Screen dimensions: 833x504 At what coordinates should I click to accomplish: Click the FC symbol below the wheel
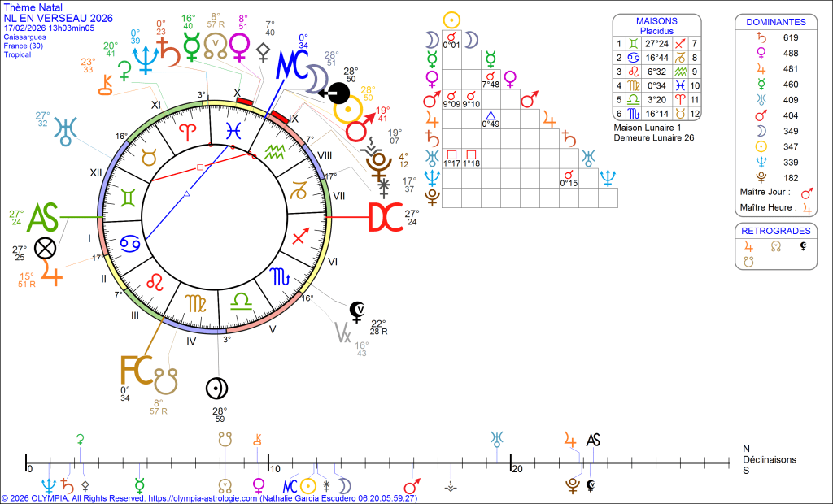[x=135, y=369]
